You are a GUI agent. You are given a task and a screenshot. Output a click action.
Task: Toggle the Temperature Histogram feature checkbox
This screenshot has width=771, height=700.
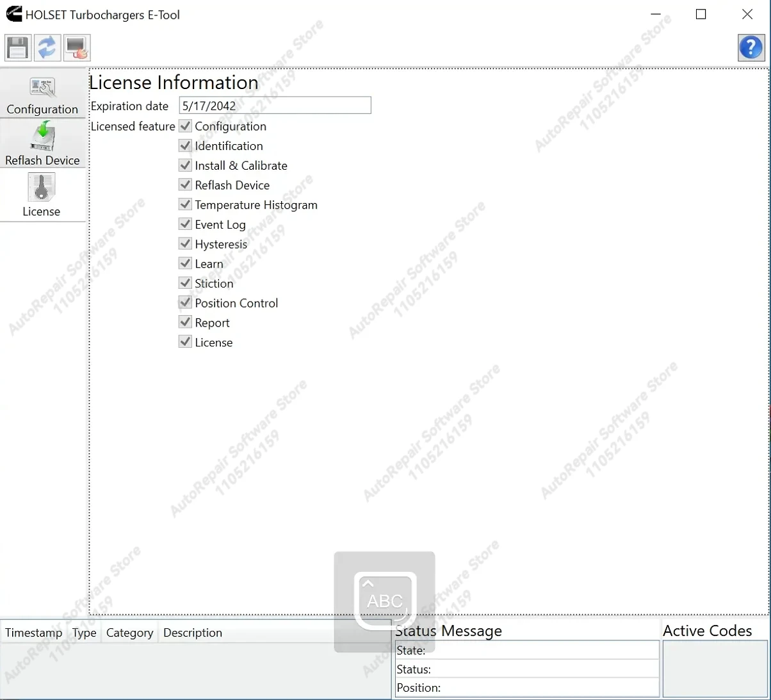coord(185,204)
